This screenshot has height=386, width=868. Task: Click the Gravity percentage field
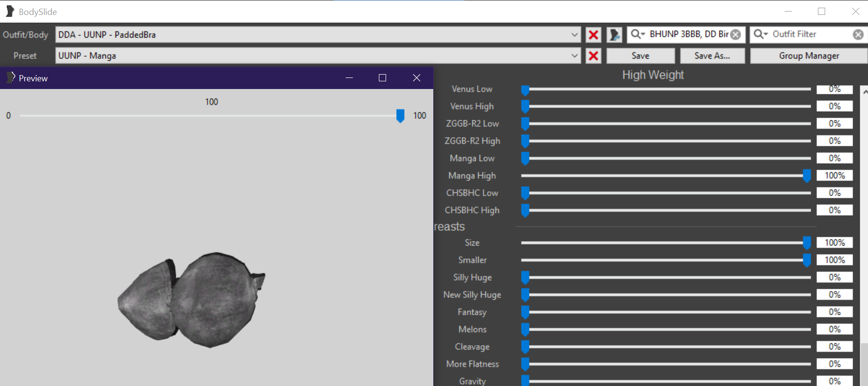pyautogui.click(x=835, y=381)
